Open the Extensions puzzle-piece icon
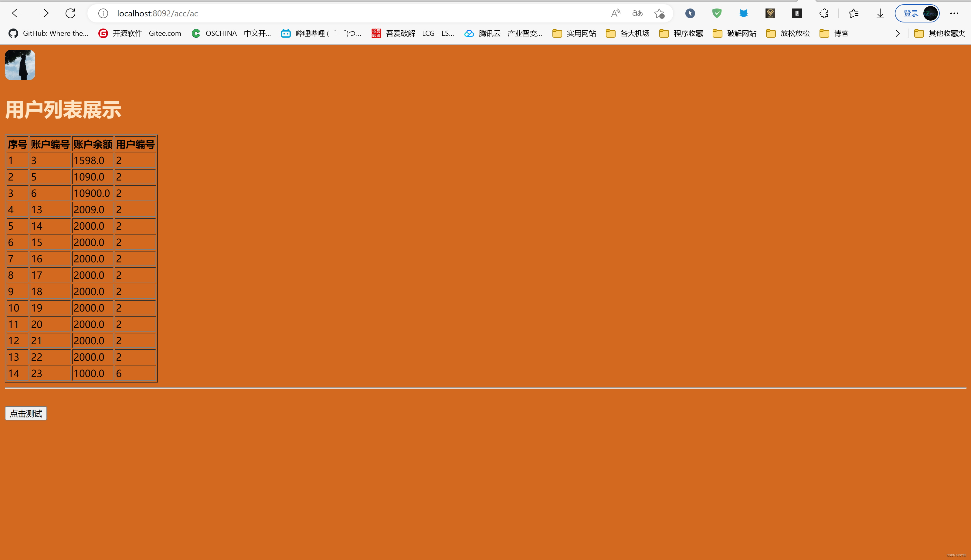Viewport: 971px width, 560px height. (824, 13)
